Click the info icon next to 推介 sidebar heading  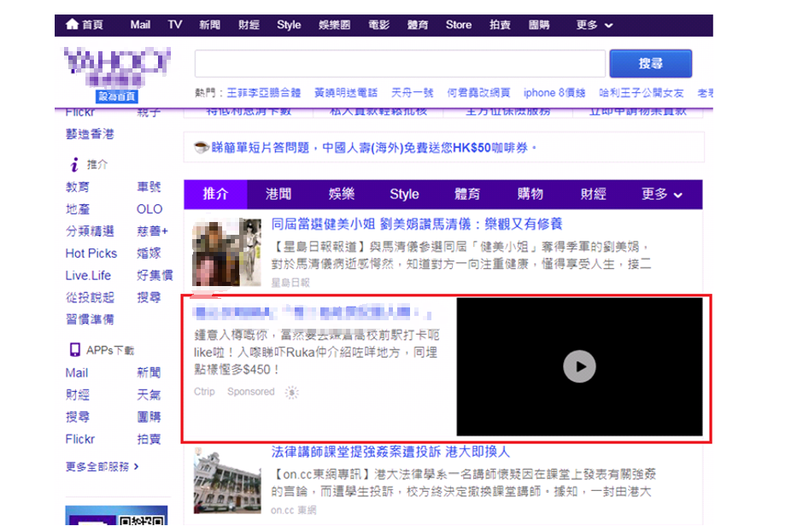[x=74, y=165]
